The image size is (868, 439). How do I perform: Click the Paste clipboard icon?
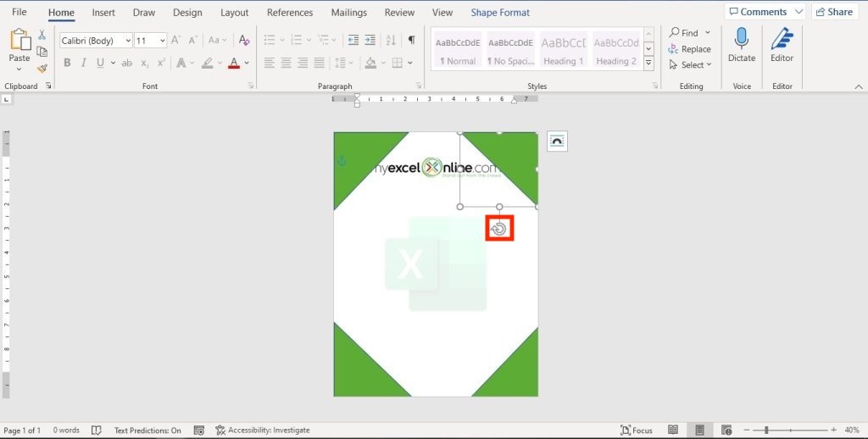click(x=19, y=40)
